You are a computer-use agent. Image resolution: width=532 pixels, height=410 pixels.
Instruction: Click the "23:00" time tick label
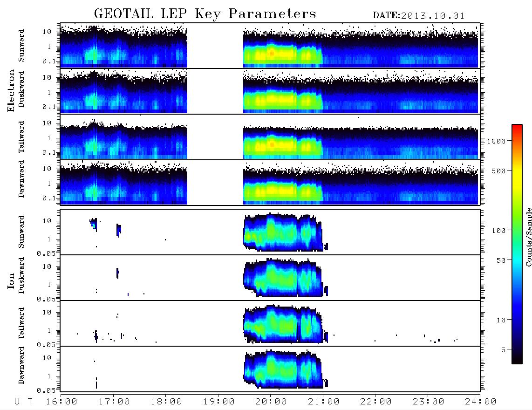coord(429,402)
